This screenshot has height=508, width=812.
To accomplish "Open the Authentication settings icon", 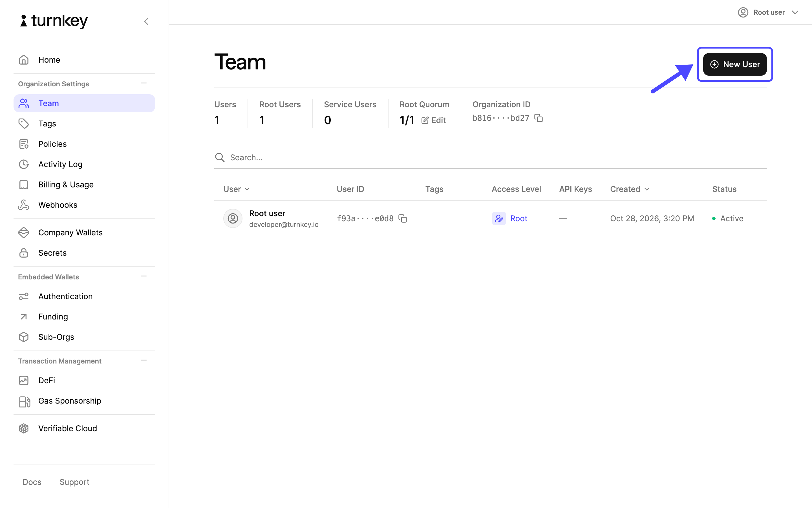I will tap(23, 296).
